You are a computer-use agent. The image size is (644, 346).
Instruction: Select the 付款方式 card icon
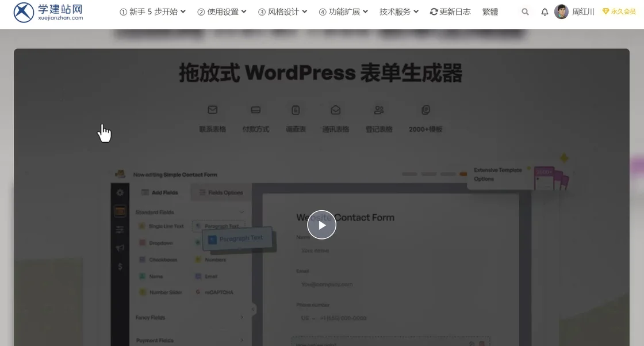pos(256,110)
